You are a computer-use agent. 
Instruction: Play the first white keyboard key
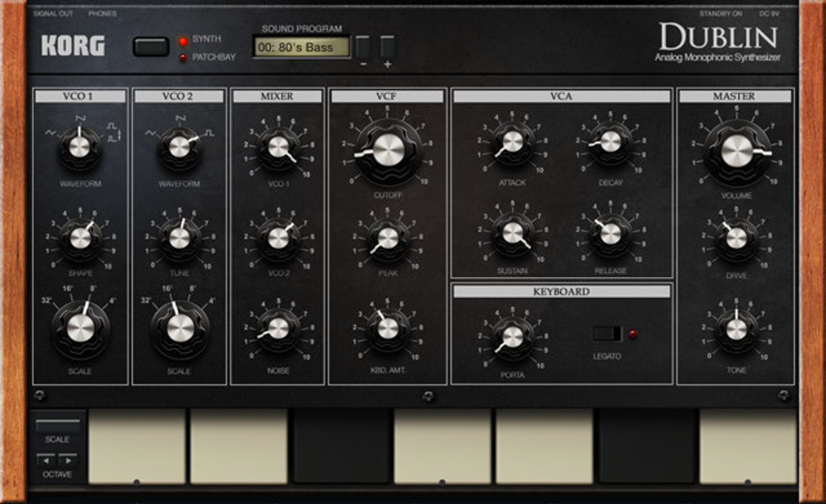pos(137,446)
